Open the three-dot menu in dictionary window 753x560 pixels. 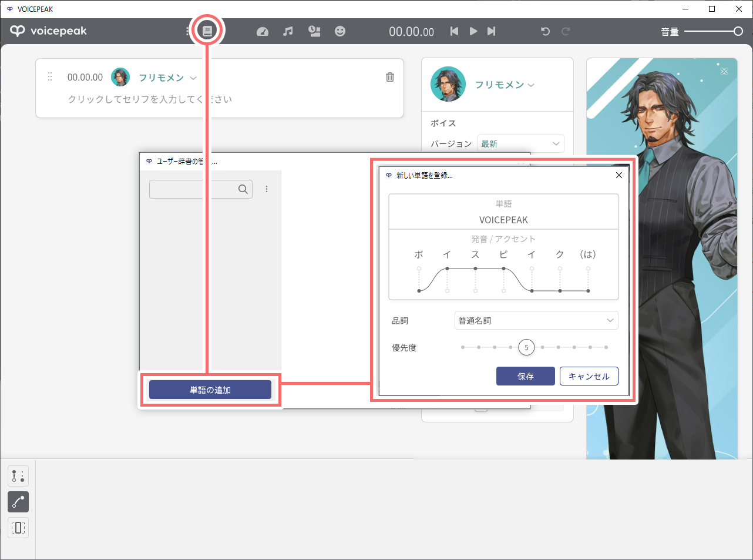pos(267,189)
